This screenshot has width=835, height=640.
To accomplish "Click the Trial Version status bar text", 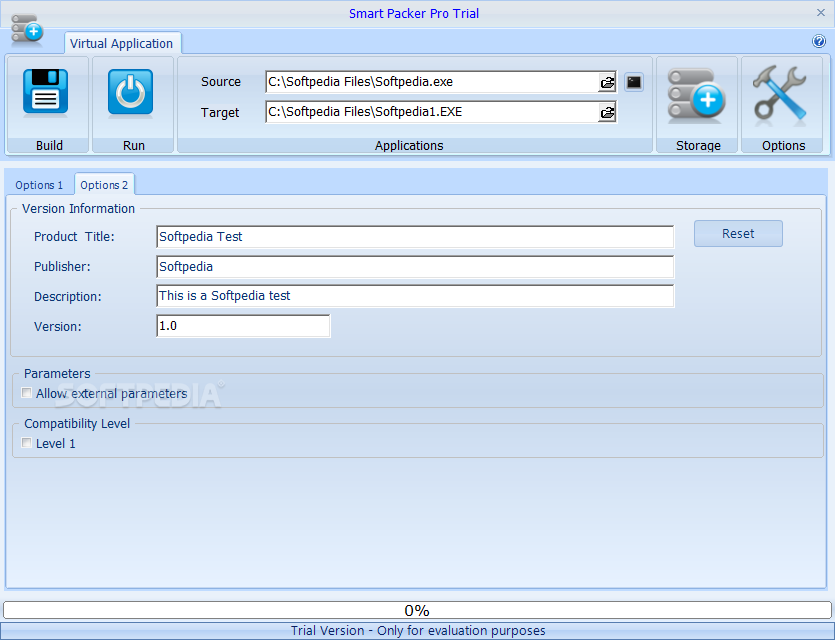I will point(418,630).
